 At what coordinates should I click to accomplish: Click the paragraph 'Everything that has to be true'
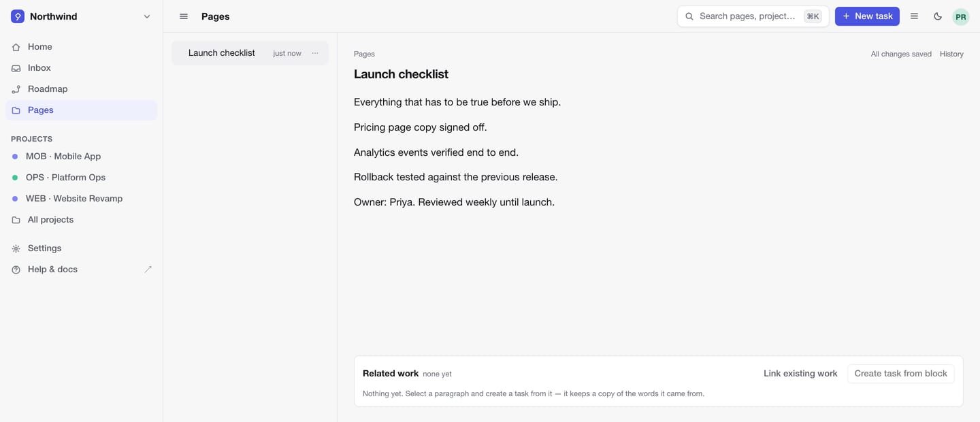pos(457,102)
